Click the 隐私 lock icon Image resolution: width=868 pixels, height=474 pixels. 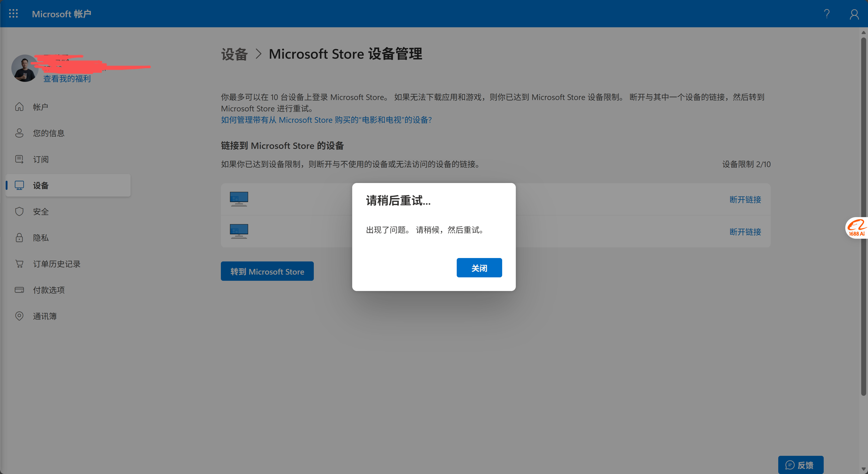[x=19, y=238]
